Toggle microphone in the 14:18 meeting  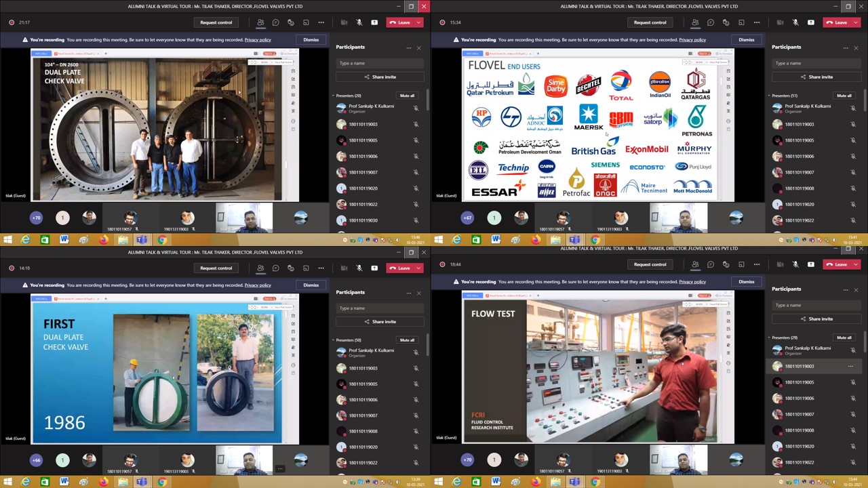point(359,268)
